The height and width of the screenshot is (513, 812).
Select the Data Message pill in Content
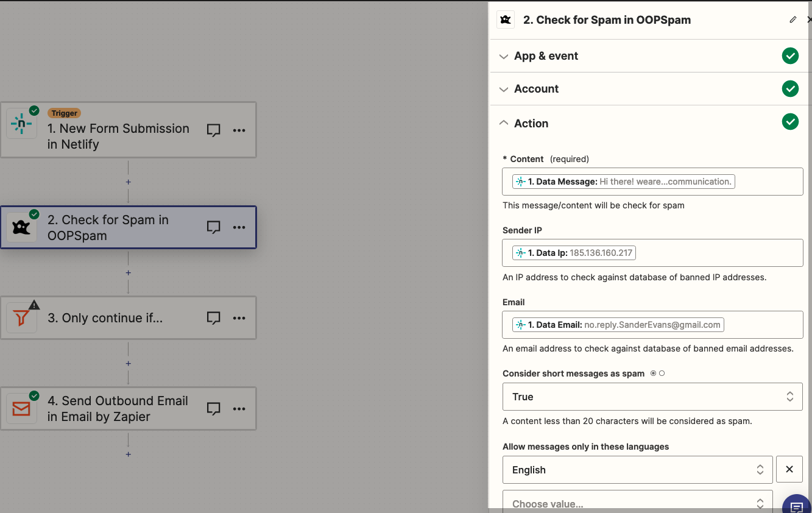[x=624, y=182]
